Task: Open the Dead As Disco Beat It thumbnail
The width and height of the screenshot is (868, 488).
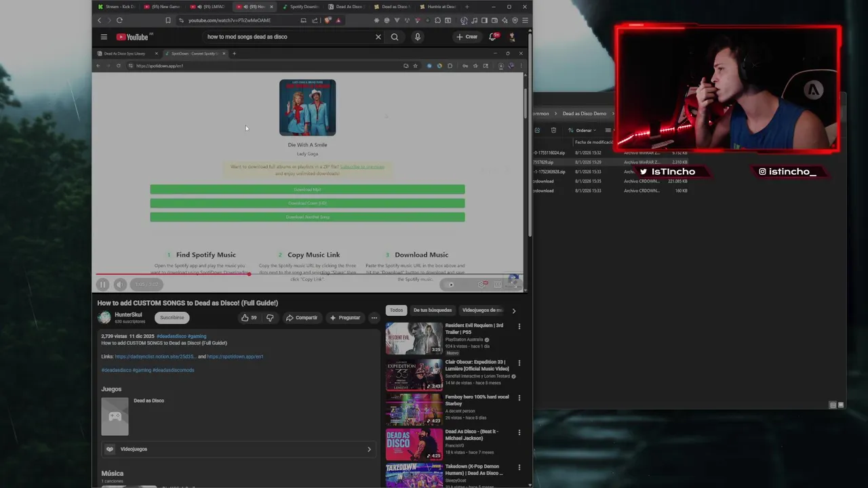Action: pos(414,444)
